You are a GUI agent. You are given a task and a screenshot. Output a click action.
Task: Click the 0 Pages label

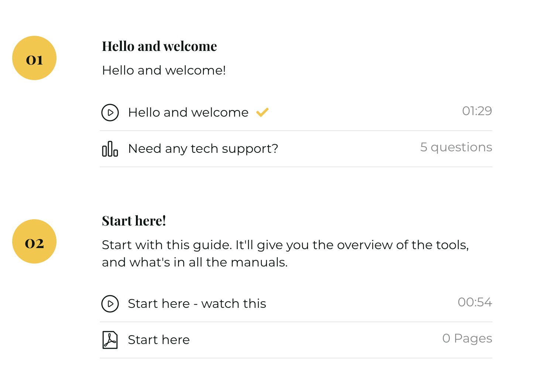[x=467, y=338]
